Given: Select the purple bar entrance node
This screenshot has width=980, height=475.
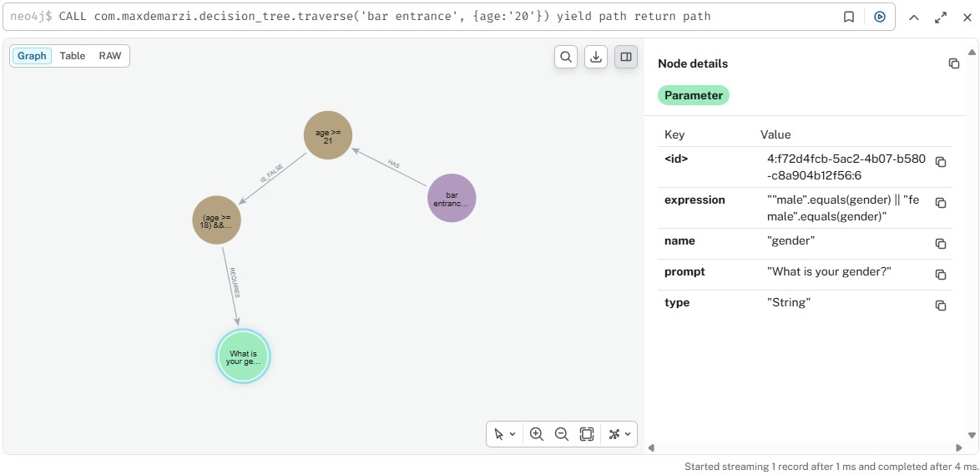Looking at the screenshot, I should [452, 199].
